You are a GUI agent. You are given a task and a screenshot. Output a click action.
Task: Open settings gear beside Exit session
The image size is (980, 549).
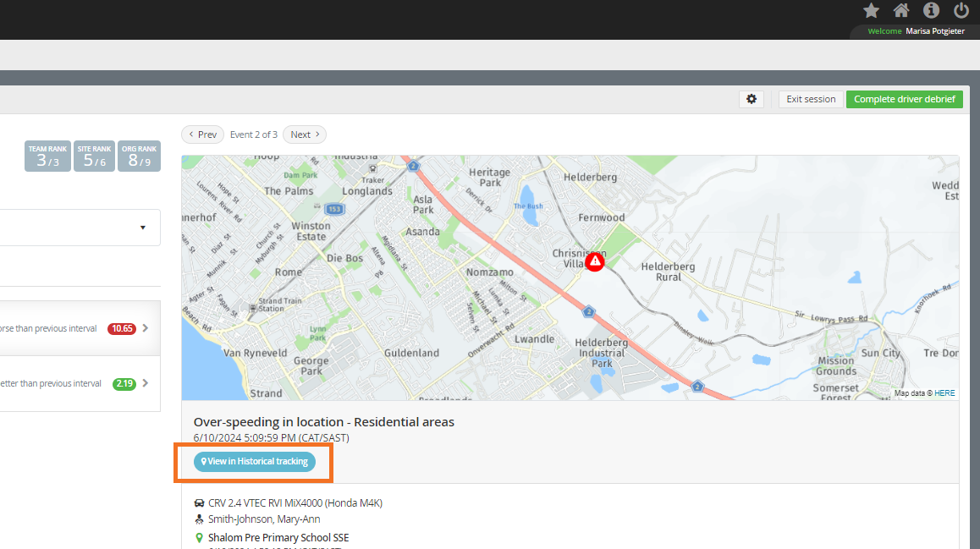tap(752, 99)
